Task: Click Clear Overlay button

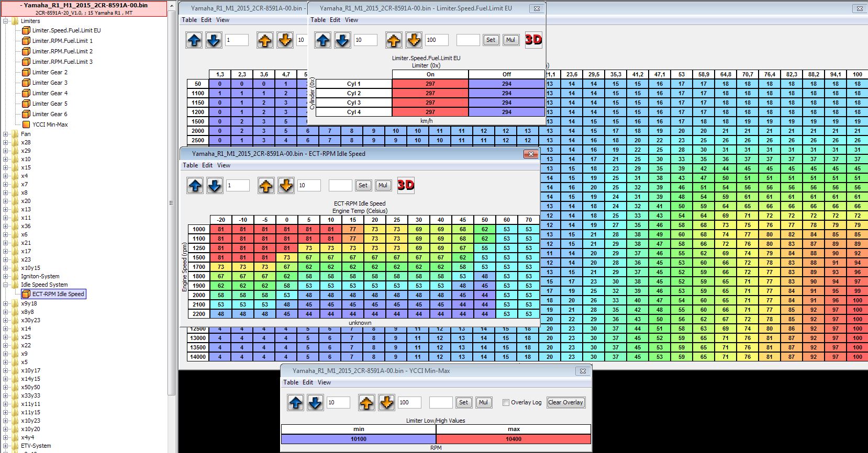Action: pyautogui.click(x=565, y=402)
